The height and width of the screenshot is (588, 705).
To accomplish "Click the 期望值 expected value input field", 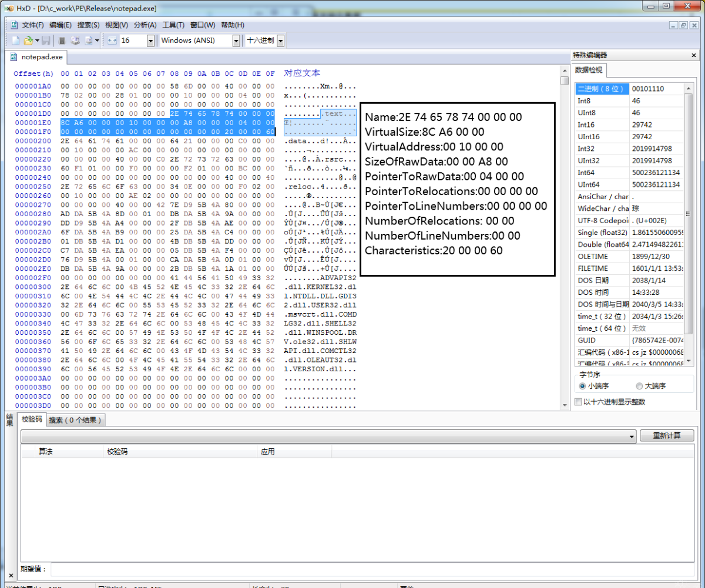I will [371, 569].
